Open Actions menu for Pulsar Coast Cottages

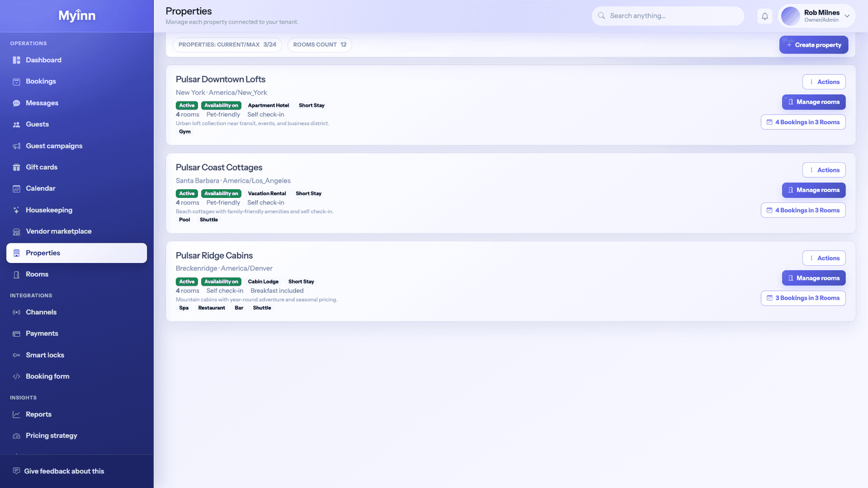point(824,170)
